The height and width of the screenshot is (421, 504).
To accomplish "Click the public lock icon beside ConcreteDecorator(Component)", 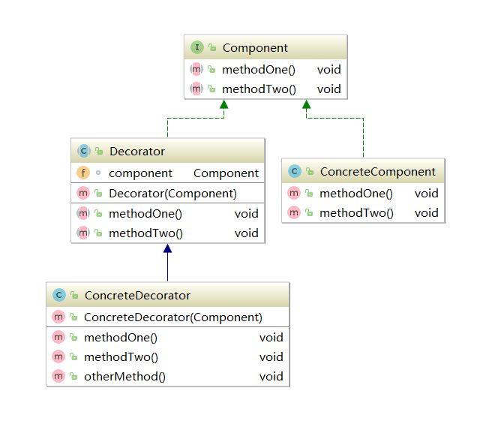I will 73,317.
